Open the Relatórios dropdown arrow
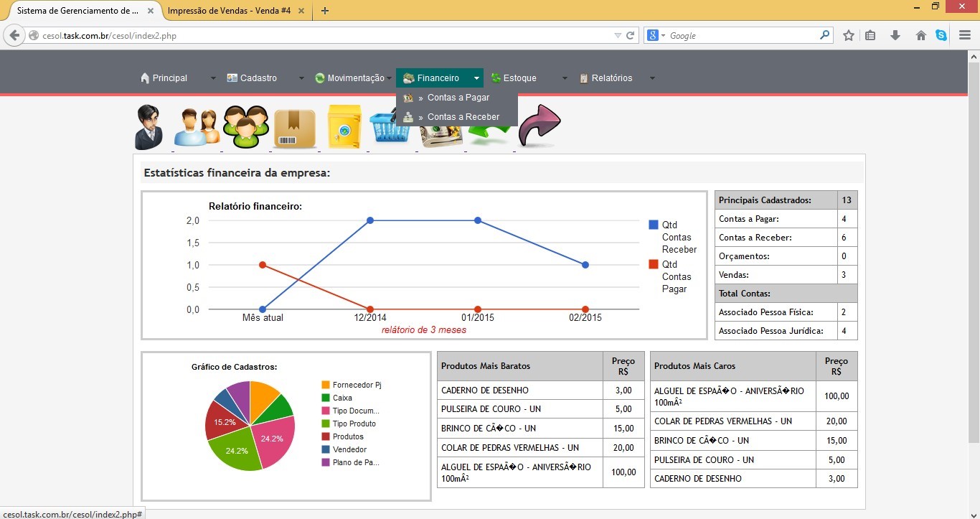 pos(652,78)
